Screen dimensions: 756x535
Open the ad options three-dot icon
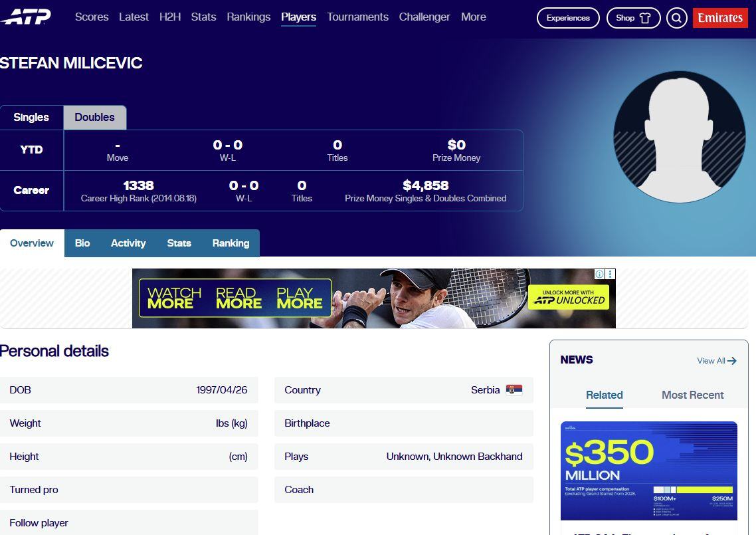click(x=611, y=274)
